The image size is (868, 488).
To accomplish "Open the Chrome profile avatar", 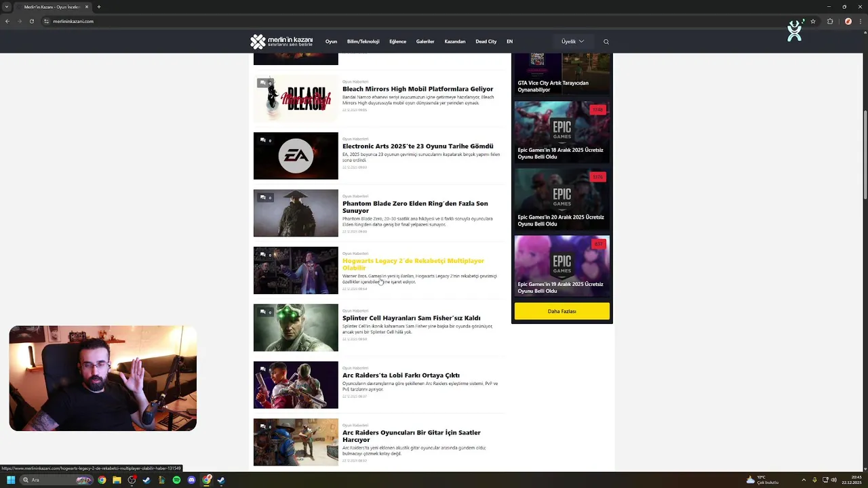I will [x=848, y=21].
